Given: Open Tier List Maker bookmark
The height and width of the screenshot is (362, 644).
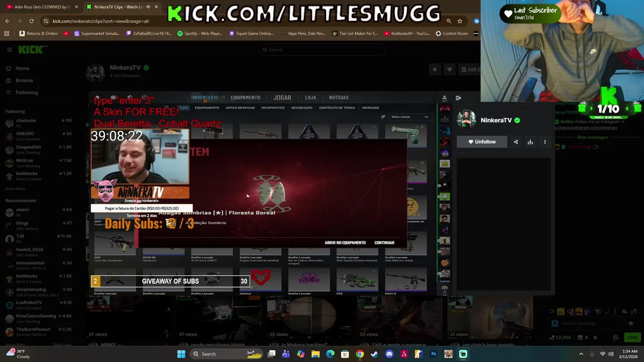Looking at the screenshot, I should tap(355, 34).
